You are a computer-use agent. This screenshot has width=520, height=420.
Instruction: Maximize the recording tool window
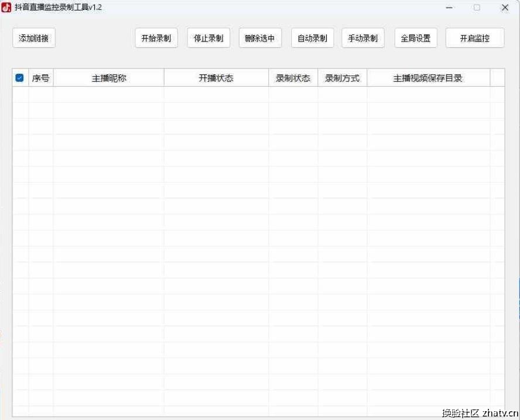pyautogui.click(x=477, y=7)
